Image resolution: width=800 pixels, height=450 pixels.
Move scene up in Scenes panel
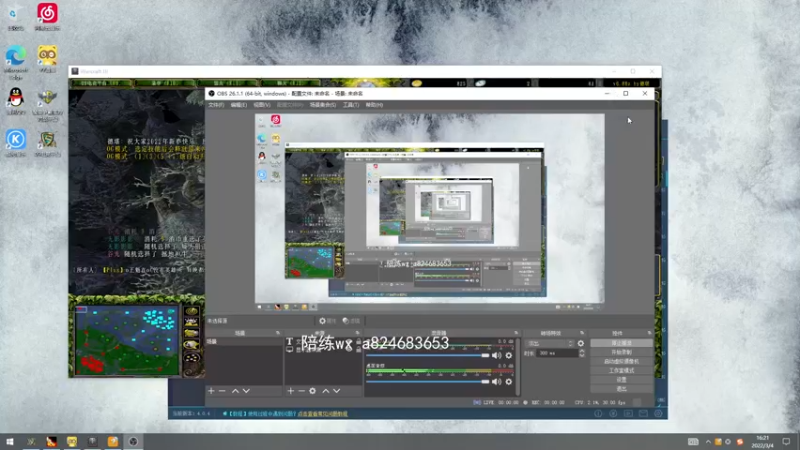(235, 391)
